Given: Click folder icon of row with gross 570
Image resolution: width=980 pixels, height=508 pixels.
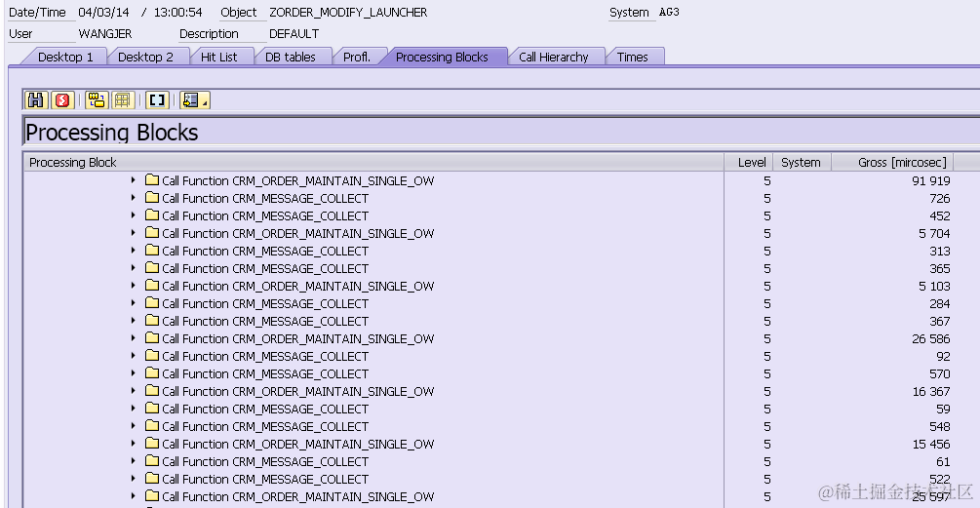Looking at the screenshot, I should click(152, 373).
